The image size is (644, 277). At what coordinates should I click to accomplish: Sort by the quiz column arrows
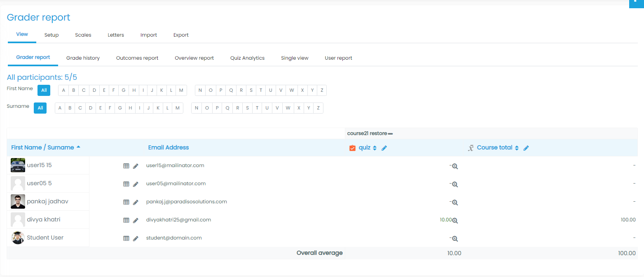[x=375, y=148]
